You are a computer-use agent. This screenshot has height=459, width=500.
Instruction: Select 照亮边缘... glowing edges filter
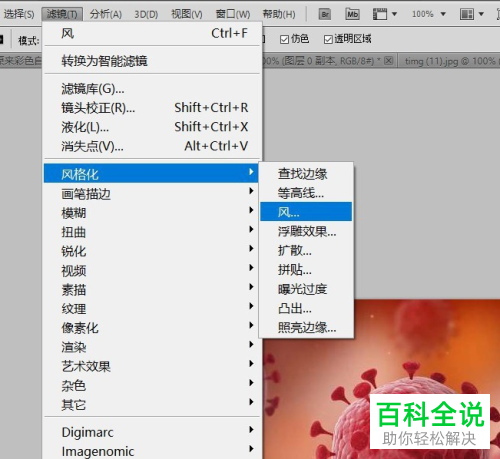[x=306, y=327]
